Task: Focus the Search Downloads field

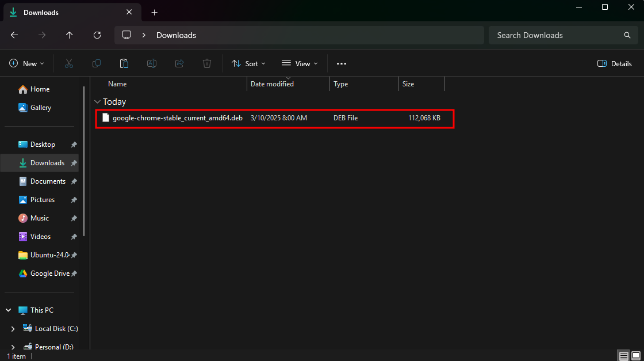Action: [x=563, y=35]
